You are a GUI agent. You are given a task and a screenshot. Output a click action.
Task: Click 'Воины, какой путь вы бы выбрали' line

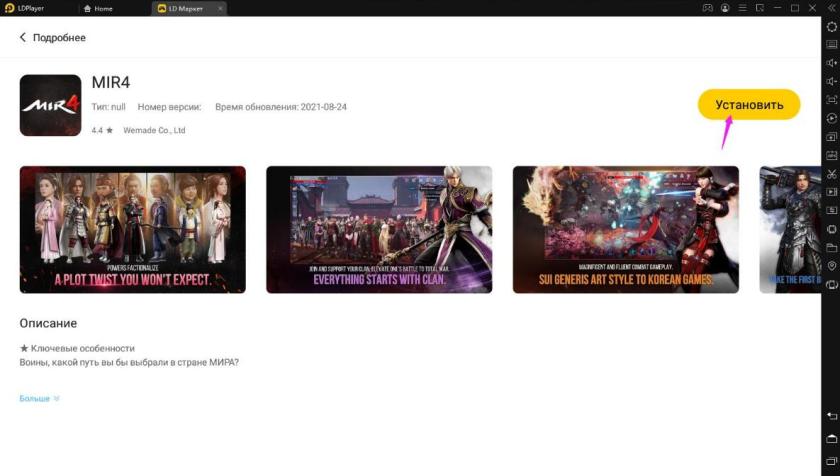[x=129, y=362]
